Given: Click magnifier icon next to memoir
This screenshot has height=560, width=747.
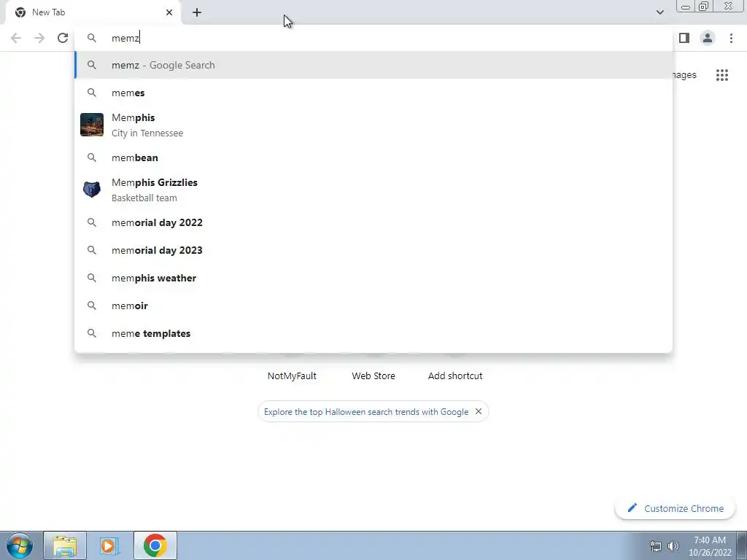Looking at the screenshot, I should pyautogui.click(x=91, y=306).
